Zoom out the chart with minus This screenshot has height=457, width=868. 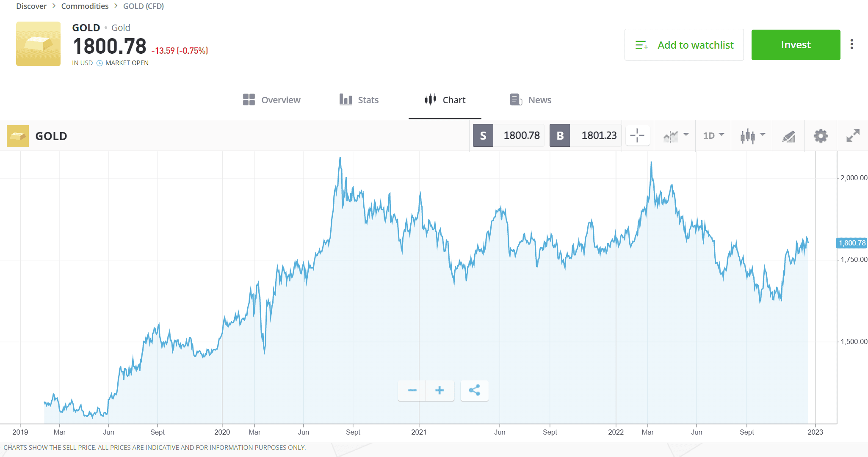click(412, 390)
